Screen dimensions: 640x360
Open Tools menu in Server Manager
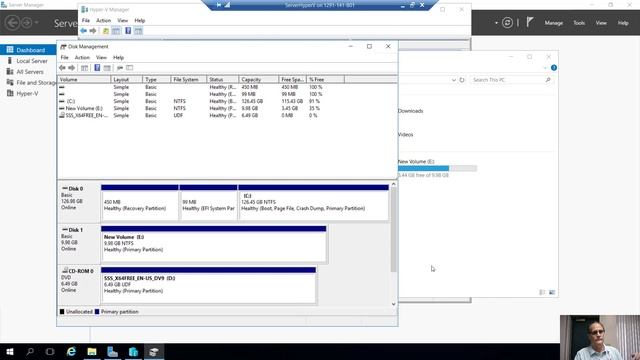click(579, 23)
